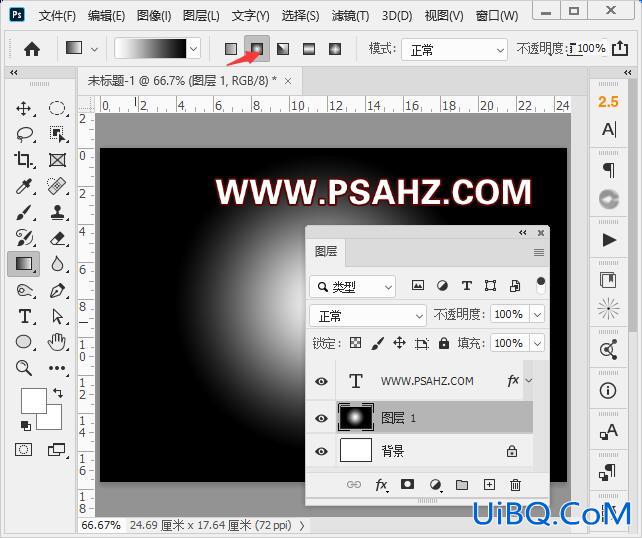Open the 编辑(E) menu
Screen dimensions: 642x538
(106, 16)
